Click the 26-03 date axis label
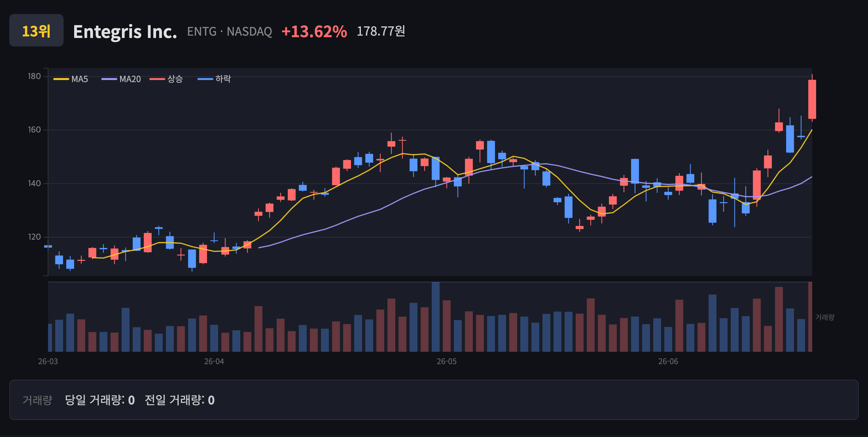This screenshot has height=437, width=868. tap(48, 362)
